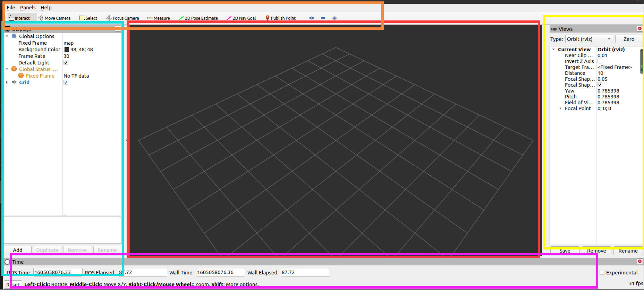Open the Help menu
This screenshot has height=290, width=644.
click(x=46, y=8)
